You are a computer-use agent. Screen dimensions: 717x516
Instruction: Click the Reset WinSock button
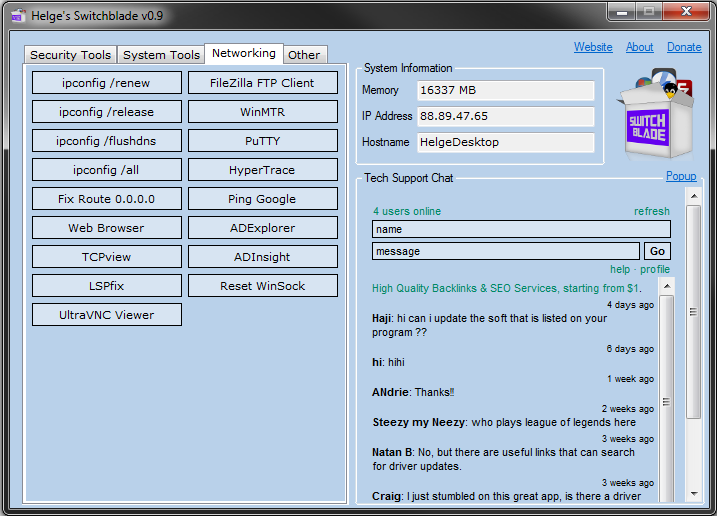pos(262,285)
